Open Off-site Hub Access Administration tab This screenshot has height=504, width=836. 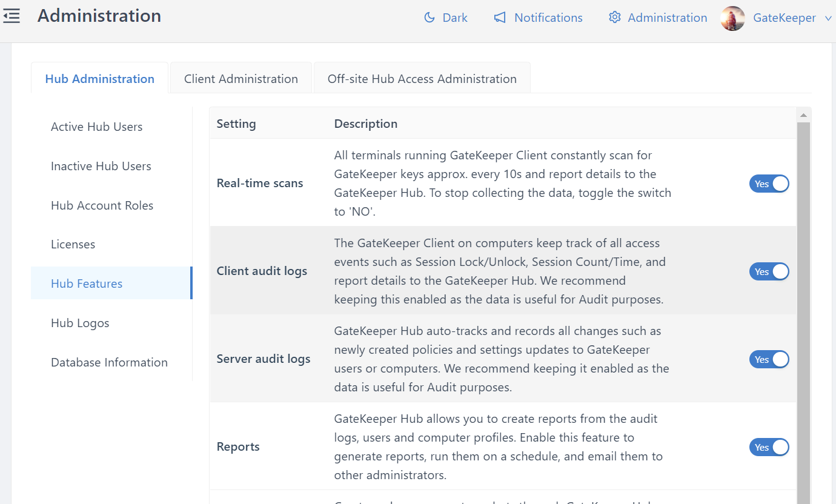422,79
